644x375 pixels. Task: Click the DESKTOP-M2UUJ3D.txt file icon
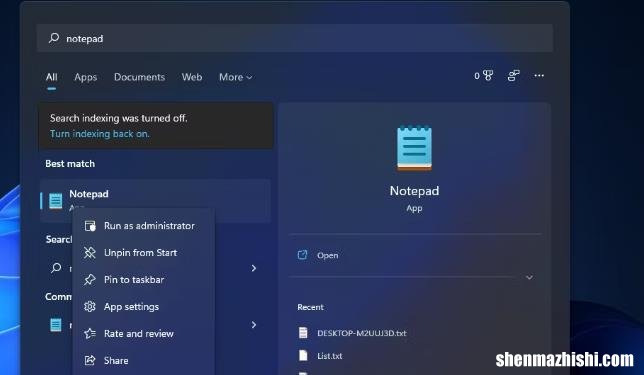pyautogui.click(x=303, y=333)
